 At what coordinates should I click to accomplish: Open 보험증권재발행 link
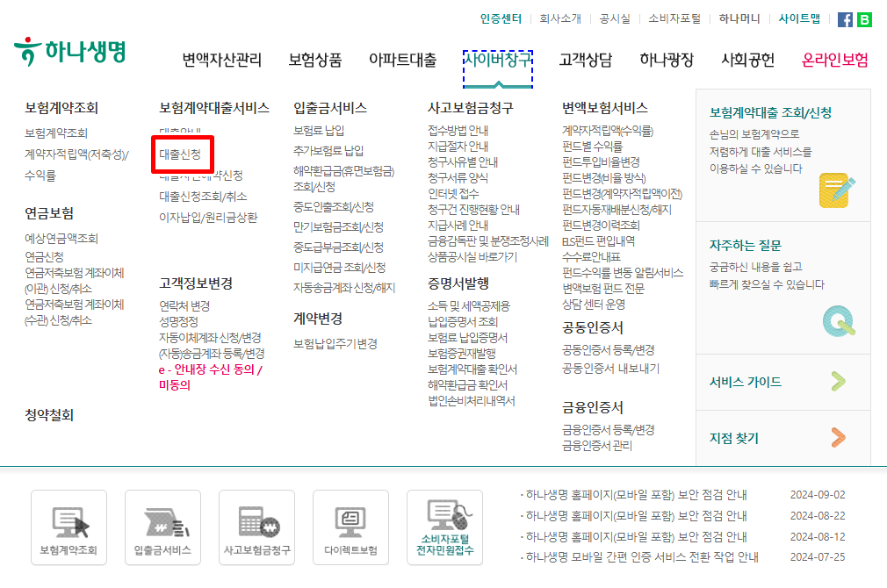pos(462,354)
